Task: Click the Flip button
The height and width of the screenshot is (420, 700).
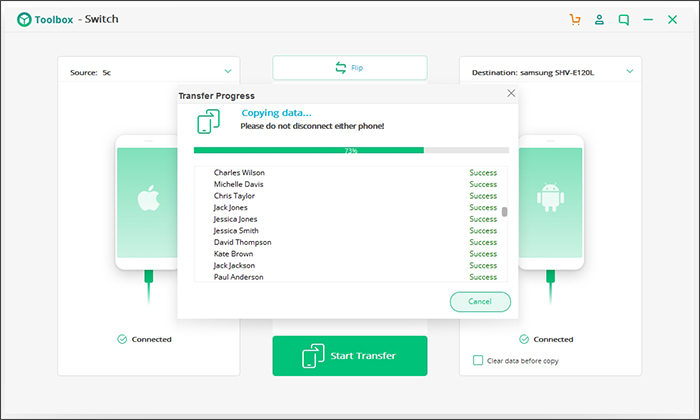Action: [x=350, y=68]
